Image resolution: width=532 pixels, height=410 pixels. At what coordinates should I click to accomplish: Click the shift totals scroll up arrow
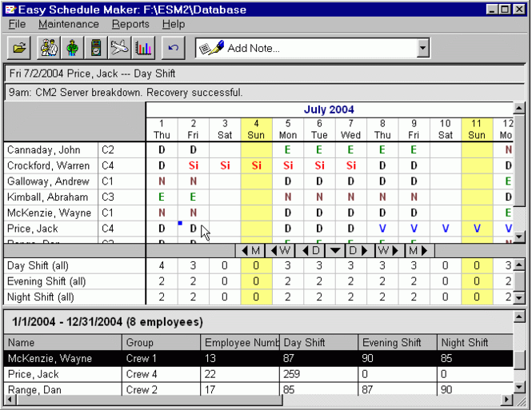519,265
